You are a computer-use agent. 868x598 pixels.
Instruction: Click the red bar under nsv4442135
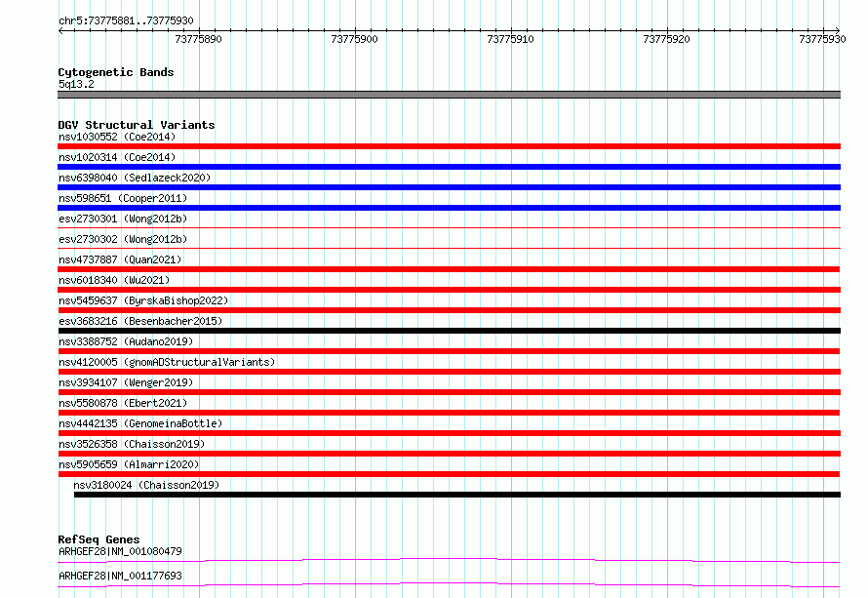pos(449,433)
